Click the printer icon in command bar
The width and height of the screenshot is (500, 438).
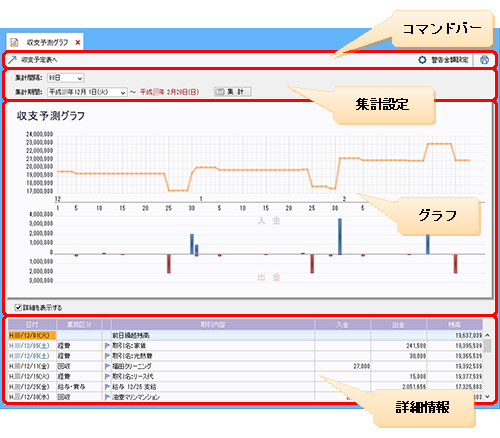[x=485, y=60]
